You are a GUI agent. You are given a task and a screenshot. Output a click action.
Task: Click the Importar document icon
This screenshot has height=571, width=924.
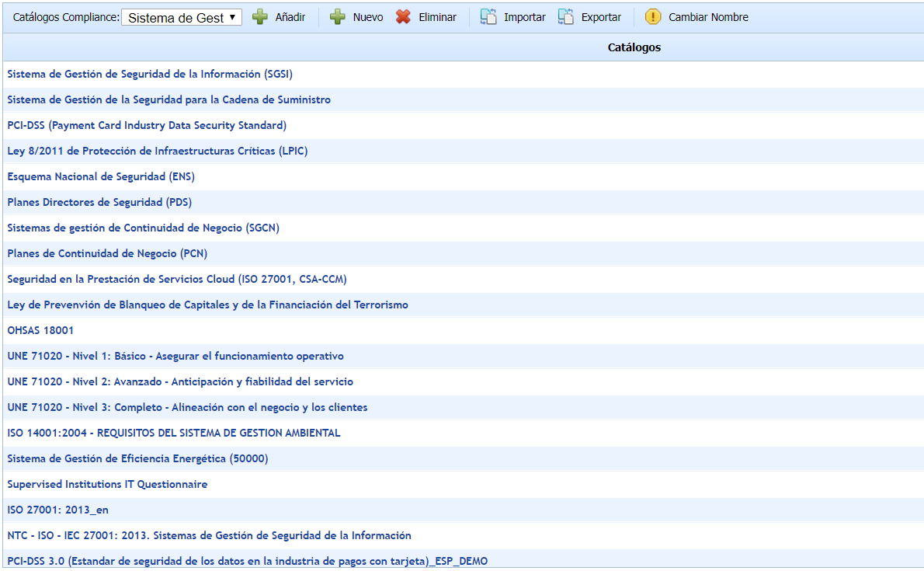pos(488,17)
